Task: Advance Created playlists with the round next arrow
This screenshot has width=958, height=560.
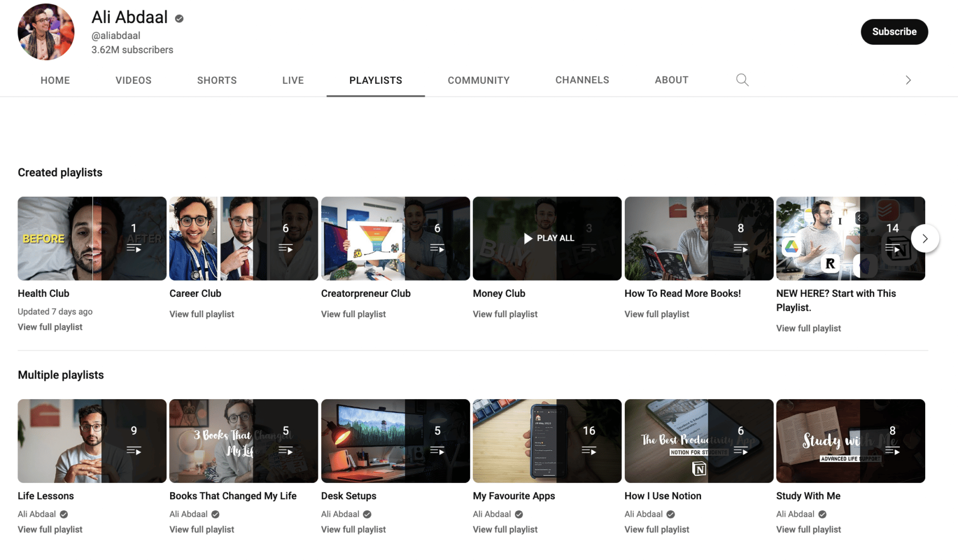Action: click(925, 238)
